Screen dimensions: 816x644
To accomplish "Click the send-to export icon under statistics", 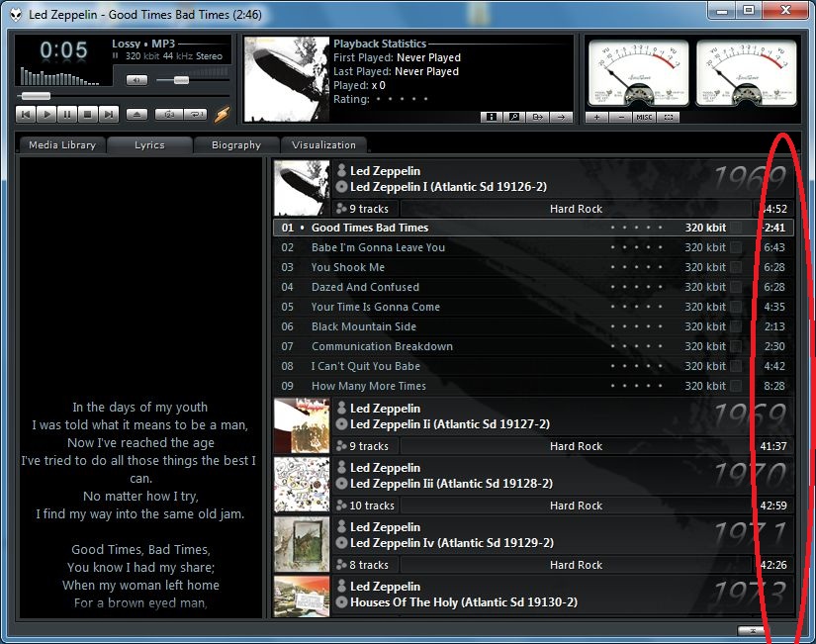I will click(x=538, y=117).
